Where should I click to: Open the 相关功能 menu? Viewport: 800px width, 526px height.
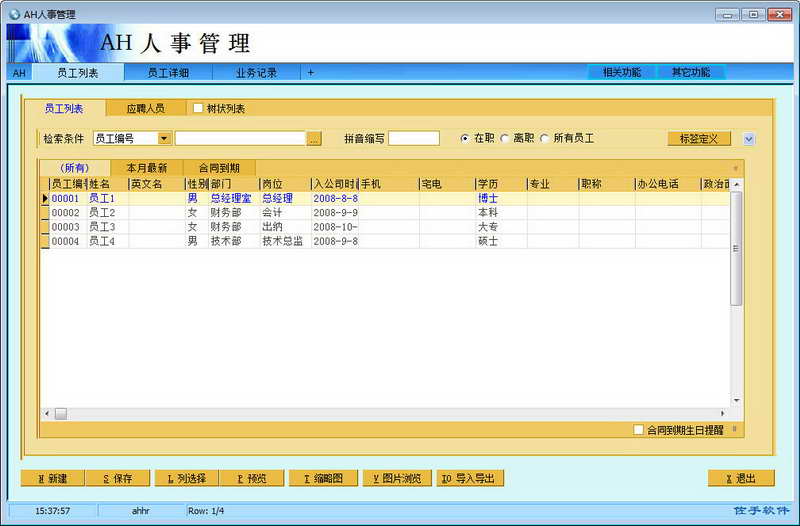621,73
